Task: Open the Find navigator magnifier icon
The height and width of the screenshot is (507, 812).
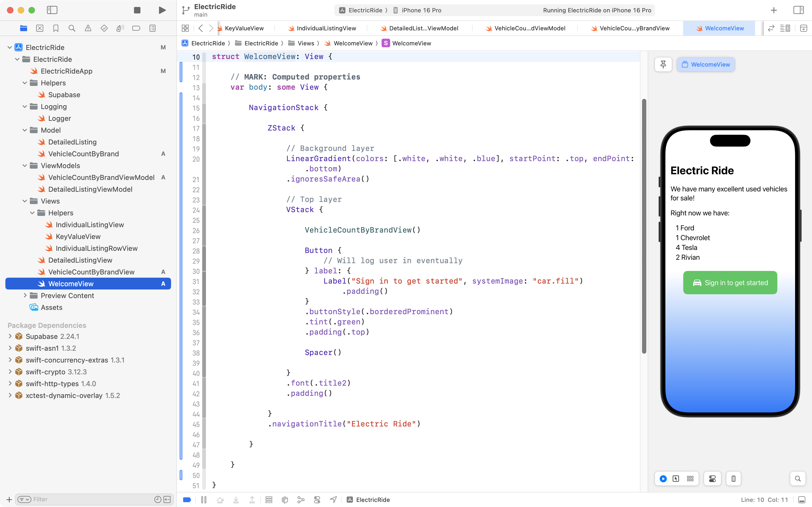Action: pyautogui.click(x=72, y=28)
